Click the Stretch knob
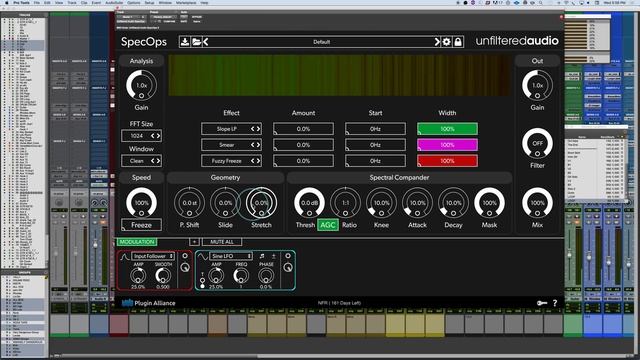This screenshot has height=360, width=640. [261, 202]
